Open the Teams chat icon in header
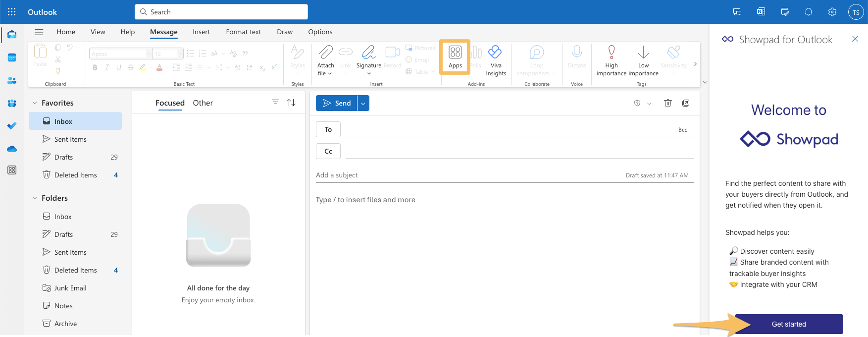Viewport: 868px width, 337px height. 737,12
